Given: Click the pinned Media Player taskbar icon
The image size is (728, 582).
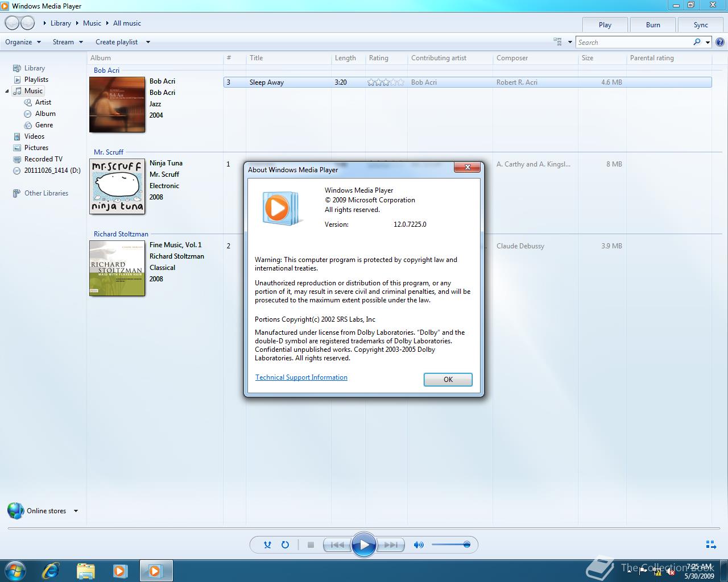Looking at the screenshot, I should coord(120,571).
